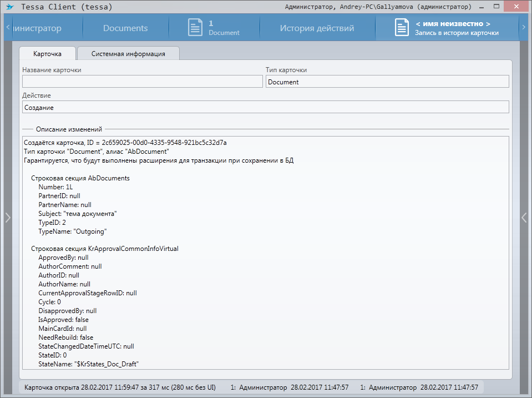Click the page icon on 'Запись в истории карточки' tab
532x398 pixels.
pos(402,28)
